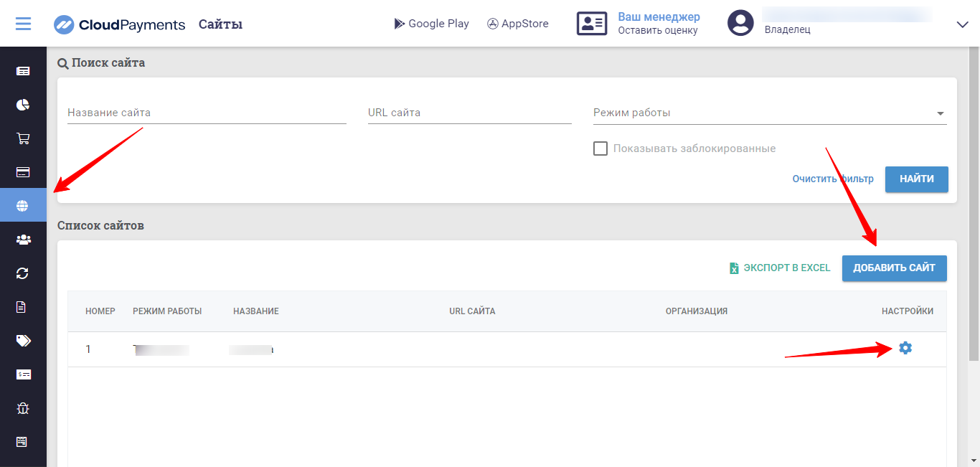Click the recurring refresh arrows sidebar icon
This screenshot has height=467, width=980.
tap(23, 273)
